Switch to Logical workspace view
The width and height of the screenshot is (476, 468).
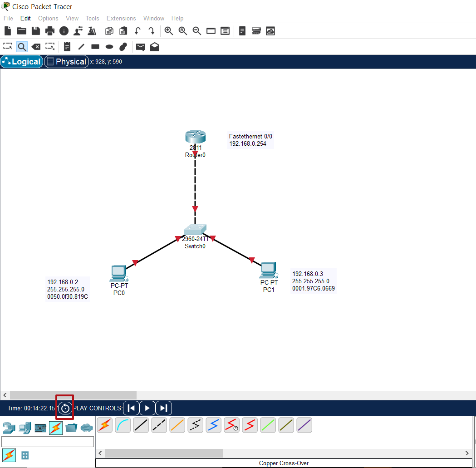[22, 62]
